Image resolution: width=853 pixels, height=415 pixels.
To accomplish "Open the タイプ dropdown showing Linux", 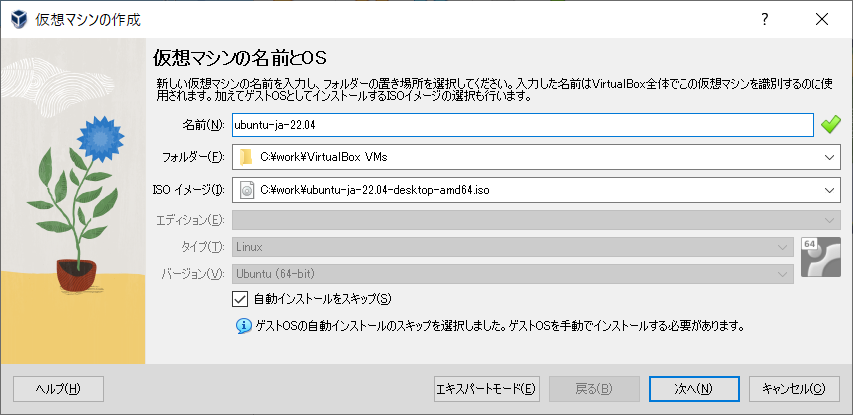I will [513, 247].
